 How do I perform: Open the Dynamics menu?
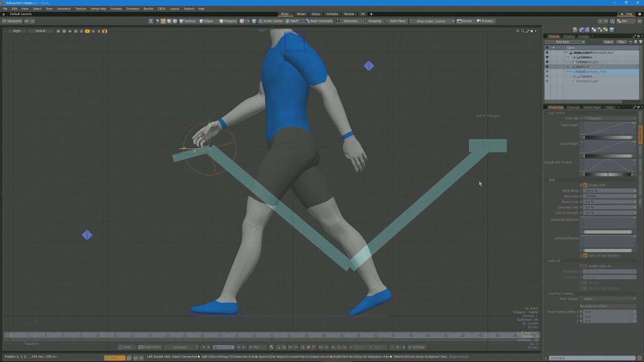[133, 9]
